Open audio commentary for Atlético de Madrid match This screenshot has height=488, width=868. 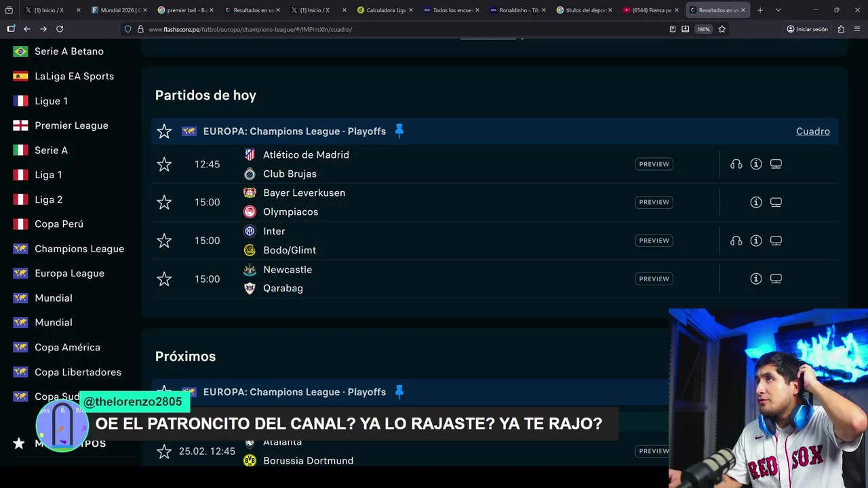[736, 164]
